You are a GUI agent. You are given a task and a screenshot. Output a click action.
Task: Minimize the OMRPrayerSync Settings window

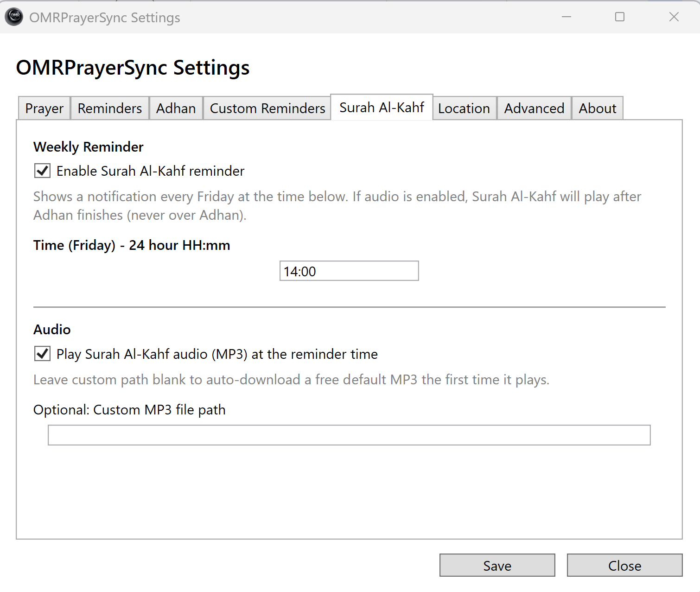(566, 17)
